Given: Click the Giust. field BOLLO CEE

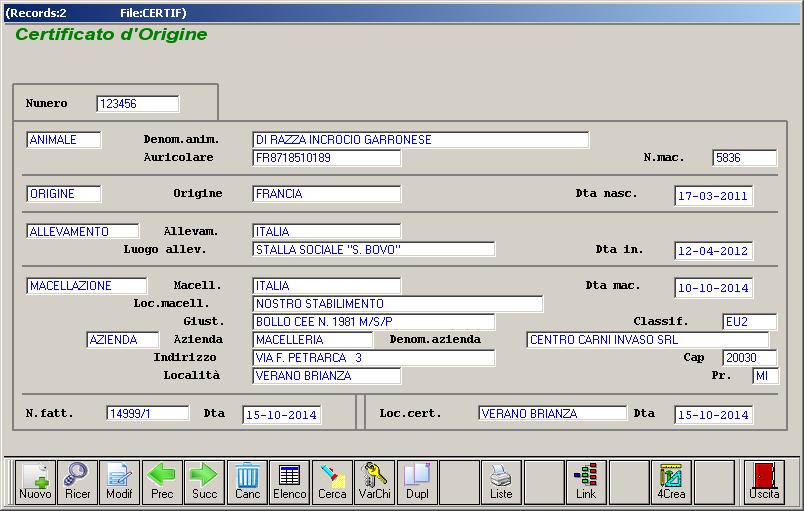Looking at the screenshot, I should point(373,321).
